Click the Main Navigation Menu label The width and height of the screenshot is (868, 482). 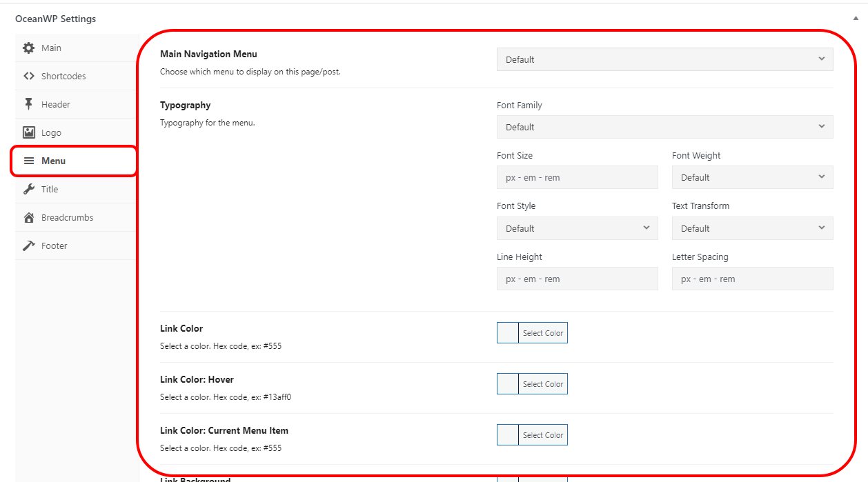pyautogui.click(x=208, y=54)
